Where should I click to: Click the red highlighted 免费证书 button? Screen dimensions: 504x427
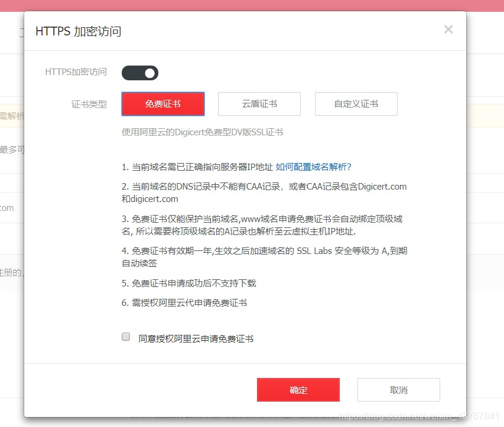[162, 103]
